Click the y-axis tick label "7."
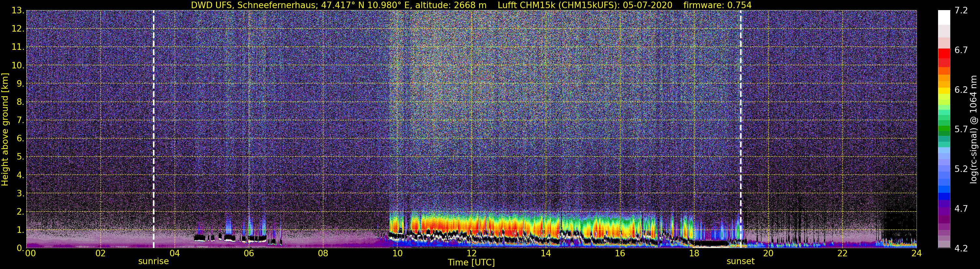Screen dimensions: 980x269 [20, 120]
